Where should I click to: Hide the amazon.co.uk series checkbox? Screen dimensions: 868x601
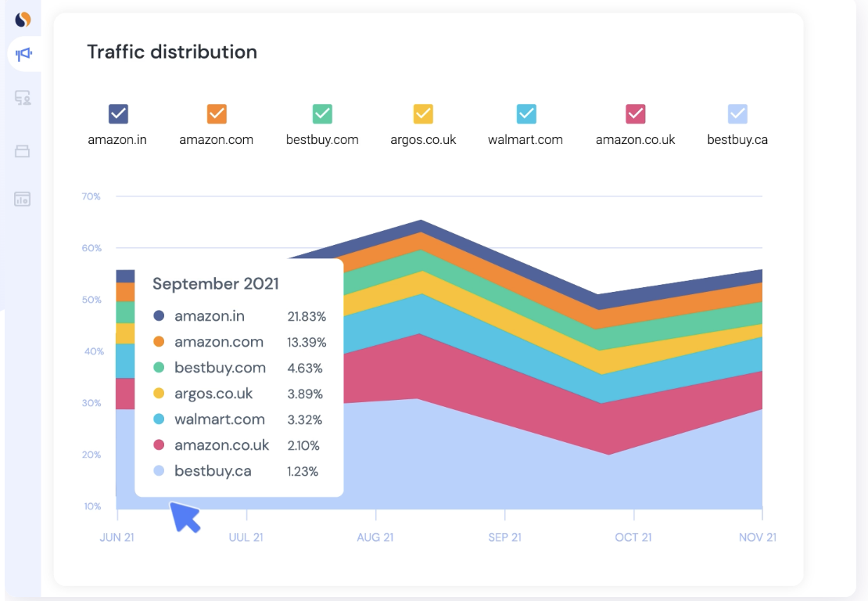[636, 114]
